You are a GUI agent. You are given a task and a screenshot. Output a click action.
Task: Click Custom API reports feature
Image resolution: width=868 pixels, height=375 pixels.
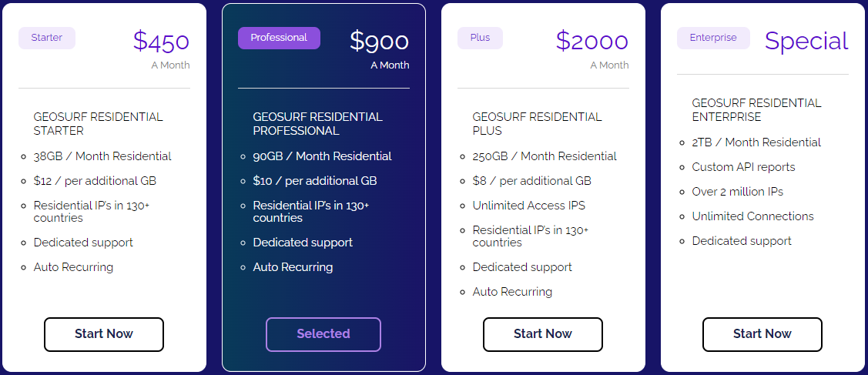(743, 167)
